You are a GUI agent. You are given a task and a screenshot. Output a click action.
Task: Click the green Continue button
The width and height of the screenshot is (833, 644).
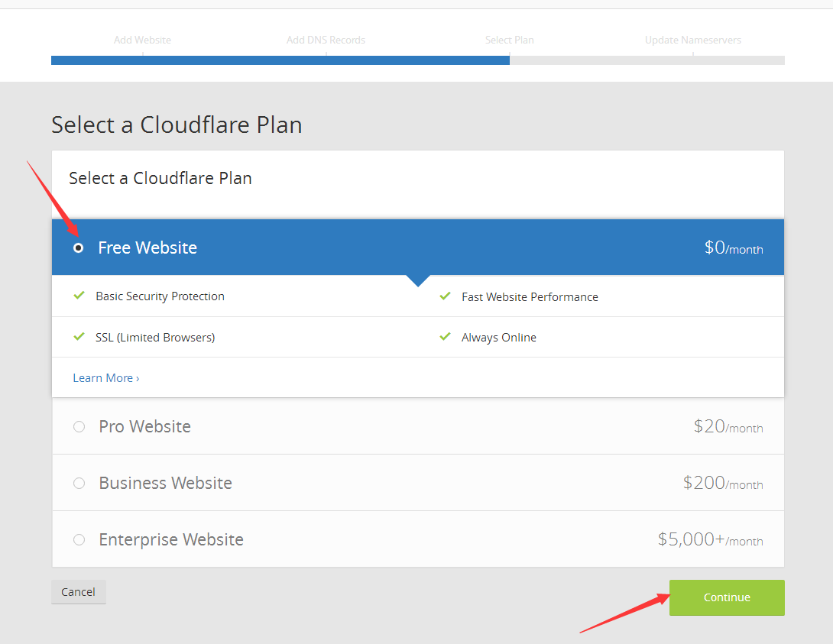click(727, 597)
